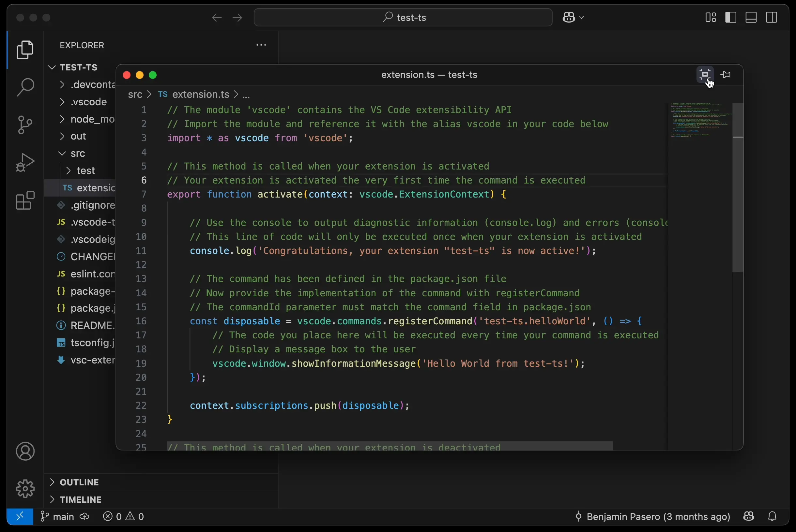Image resolution: width=796 pixels, height=532 pixels.
Task: Open the Manage gear icon
Action: tap(25, 489)
